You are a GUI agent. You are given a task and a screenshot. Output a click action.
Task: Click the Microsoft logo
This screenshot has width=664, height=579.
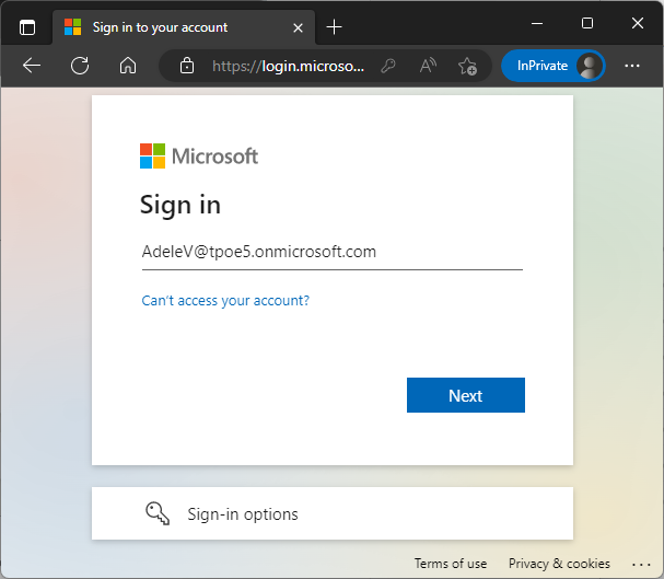(199, 156)
